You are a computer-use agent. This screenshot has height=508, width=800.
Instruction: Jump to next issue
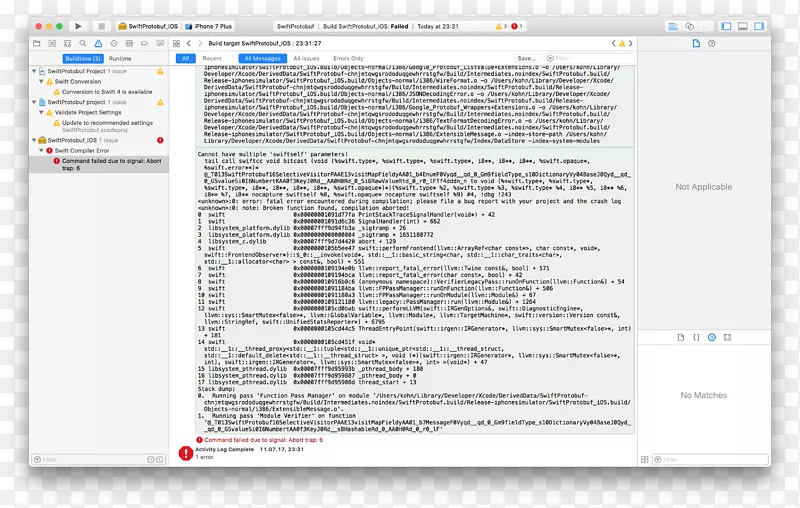[x=631, y=43]
